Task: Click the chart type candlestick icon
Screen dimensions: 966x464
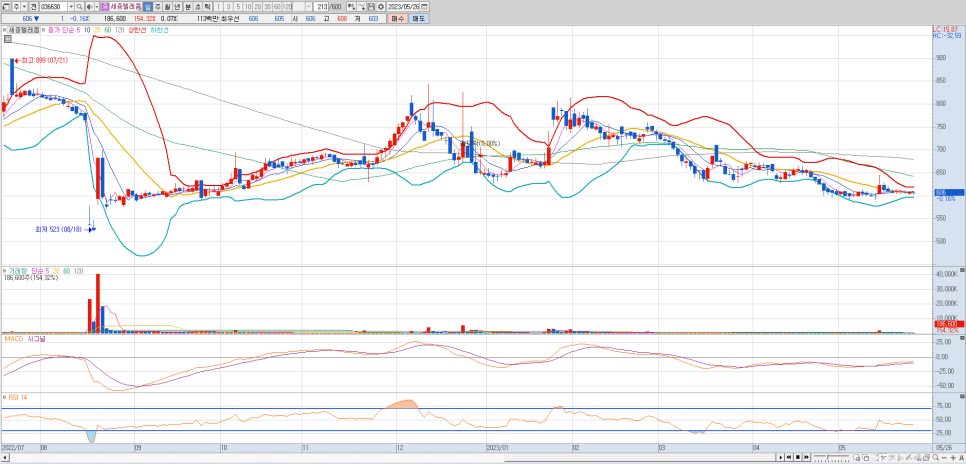Action: [x=351, y=6]
